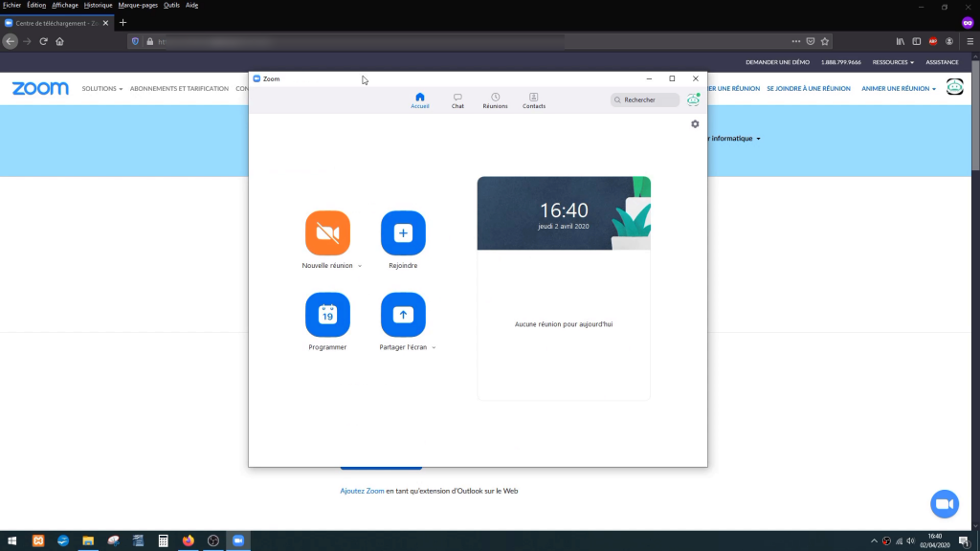Open Firefox Marque-pages menu
Viewport: 980px width, 551px height.
[x=138, y=5]
